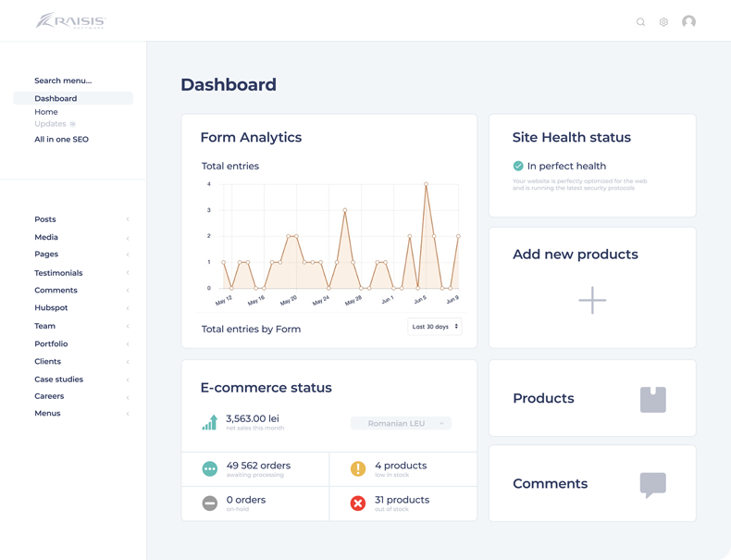Expand the Posts menu chevron
731x560 pixels.
click(x=128, y=219)
